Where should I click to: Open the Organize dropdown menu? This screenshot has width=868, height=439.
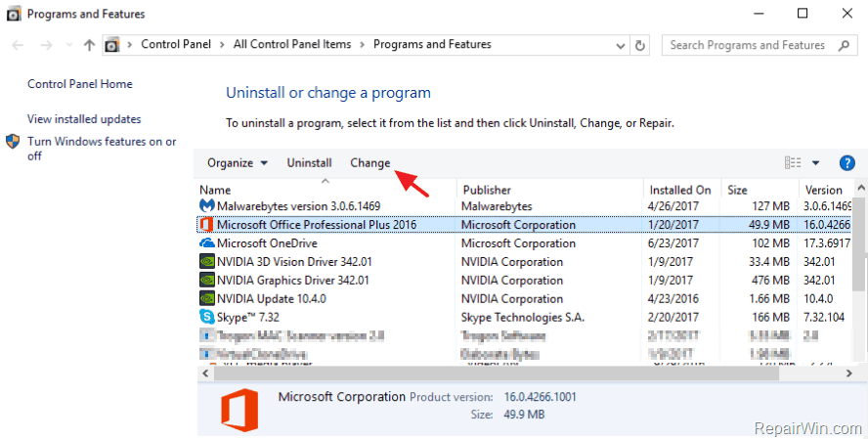238,162
